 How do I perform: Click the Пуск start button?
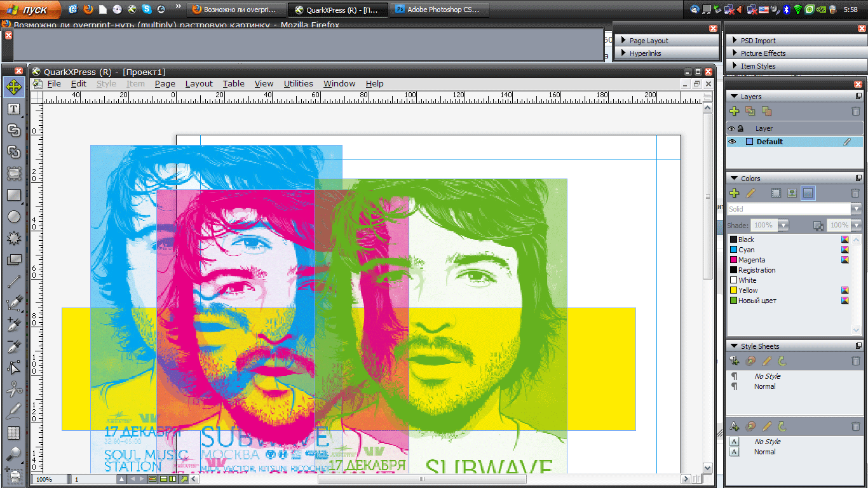tap(31, 10)
